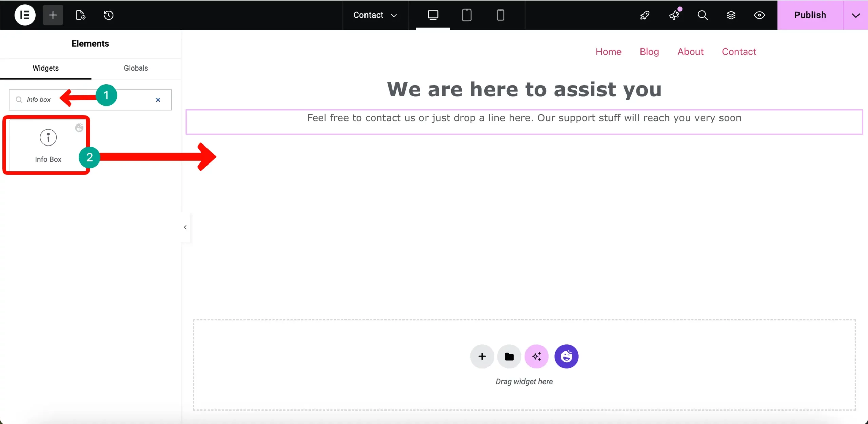The height and width of the screenshot is (424, 868).
Task: Open Finder with the search icon
Action: (703, 15)
